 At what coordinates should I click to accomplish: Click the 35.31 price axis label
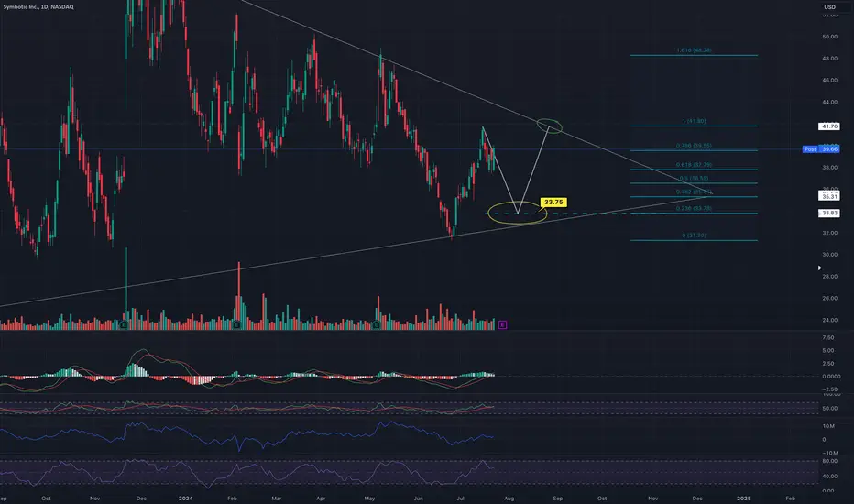(x=829, y=195)
